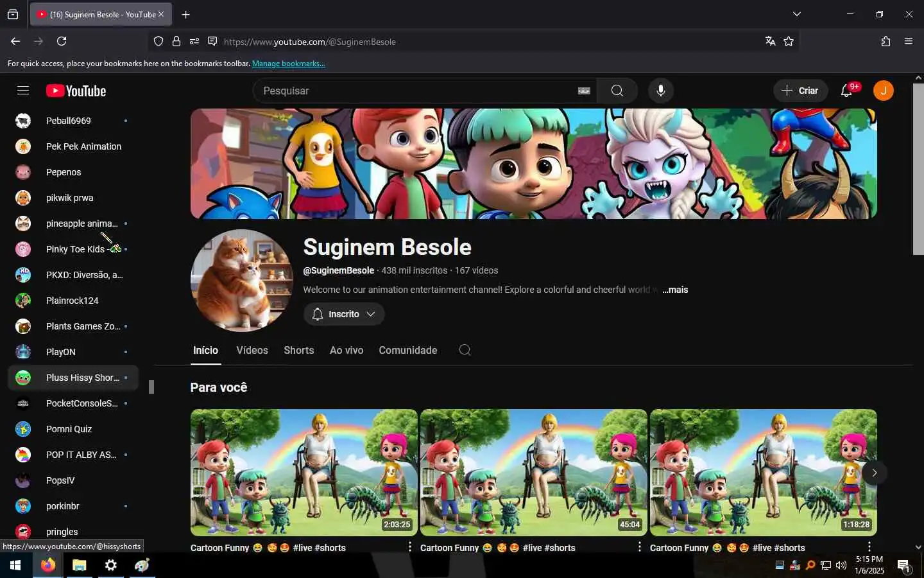Image resolution: width=924 pixels, height=578 pixels.
Task: Click the sidebar scrollbar thumb
Action: tap(151, 387)
